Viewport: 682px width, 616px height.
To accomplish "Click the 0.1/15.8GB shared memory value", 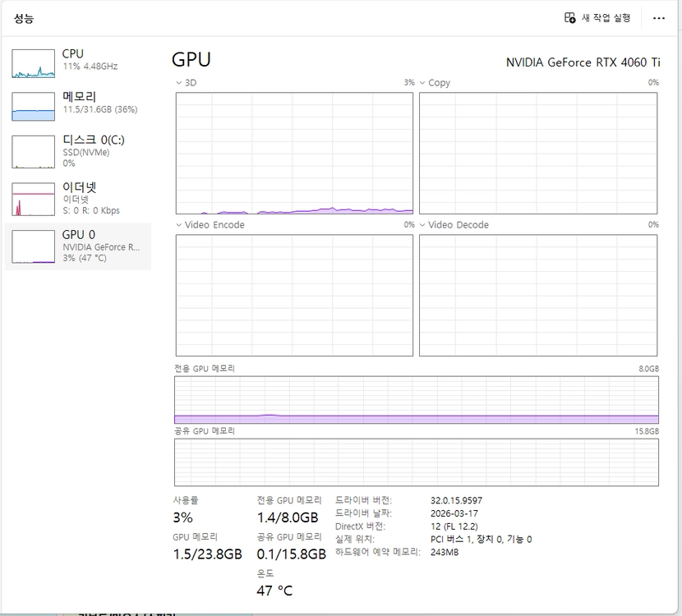I will coord(292,554).
